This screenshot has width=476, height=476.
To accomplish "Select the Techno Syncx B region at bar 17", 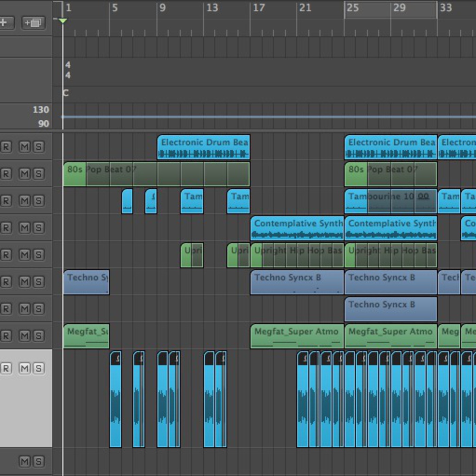I will click(297, 282).
